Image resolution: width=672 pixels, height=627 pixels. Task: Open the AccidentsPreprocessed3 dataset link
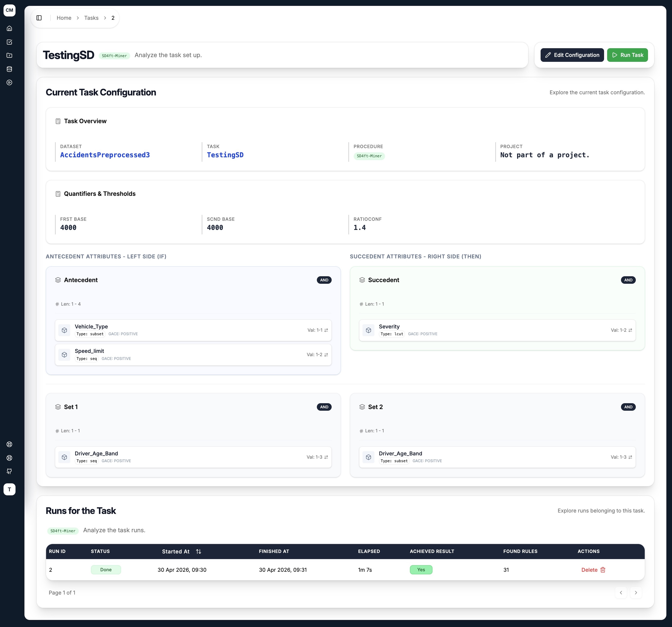point(105,155)
